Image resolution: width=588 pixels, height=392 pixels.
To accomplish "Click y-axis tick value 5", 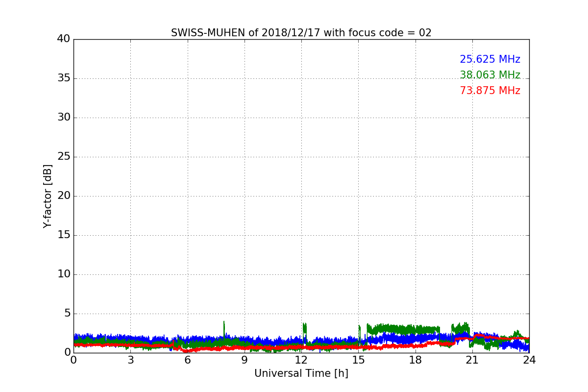I will point(67,313).
